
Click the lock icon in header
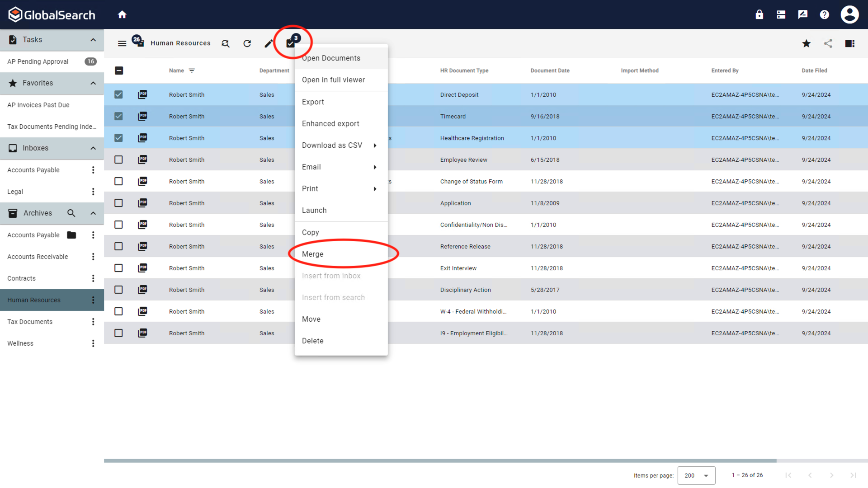(x=759, y=14)
